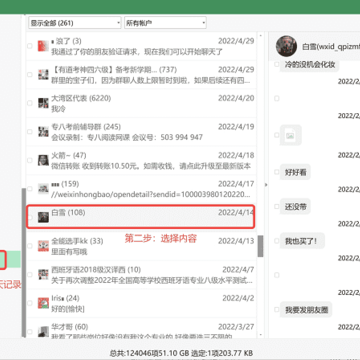This screenshot has height=360, width=360.
Task: Click avatar of 浪了 (3) contact
Action: coord(43,46)
